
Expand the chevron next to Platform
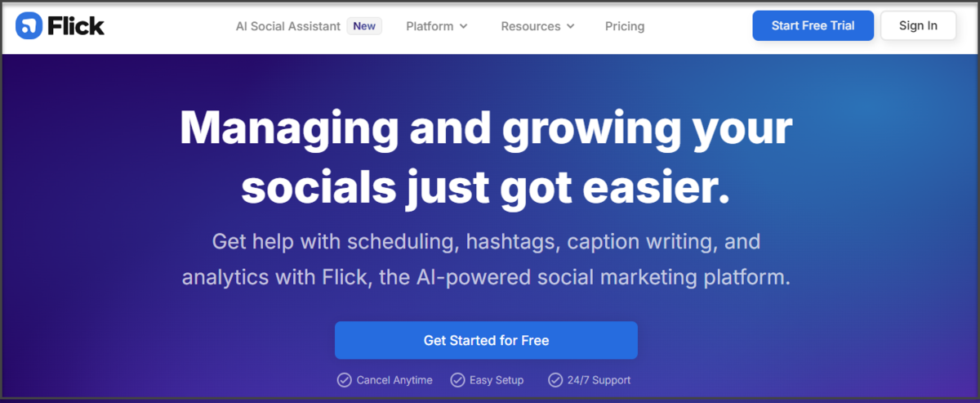pos(464,26)
